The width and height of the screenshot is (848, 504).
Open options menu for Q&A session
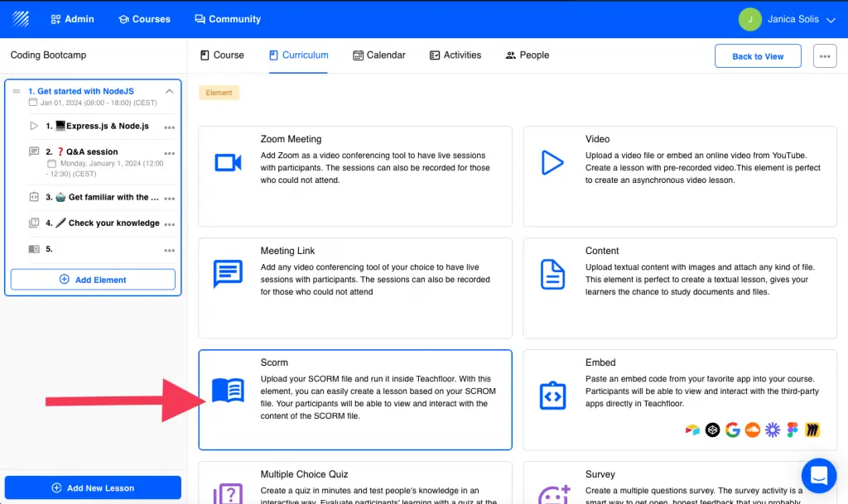point(170,151)
